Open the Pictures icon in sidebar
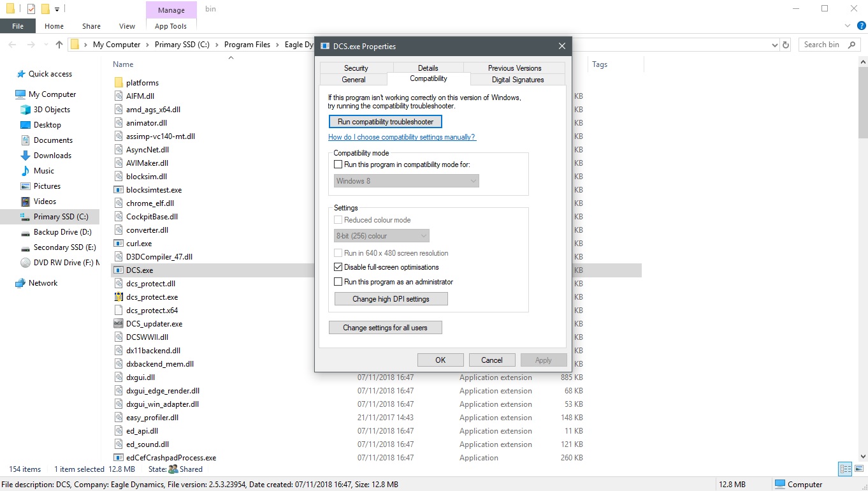 [25, 186]
